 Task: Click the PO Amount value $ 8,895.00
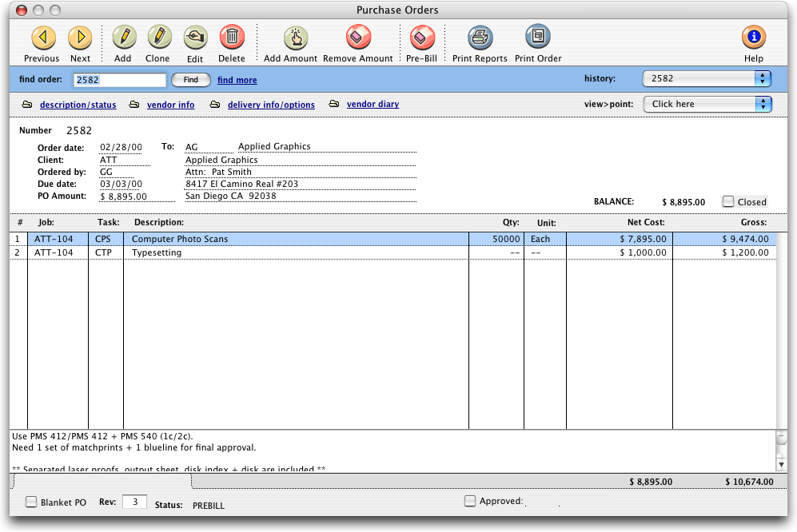tap(124, 197)
